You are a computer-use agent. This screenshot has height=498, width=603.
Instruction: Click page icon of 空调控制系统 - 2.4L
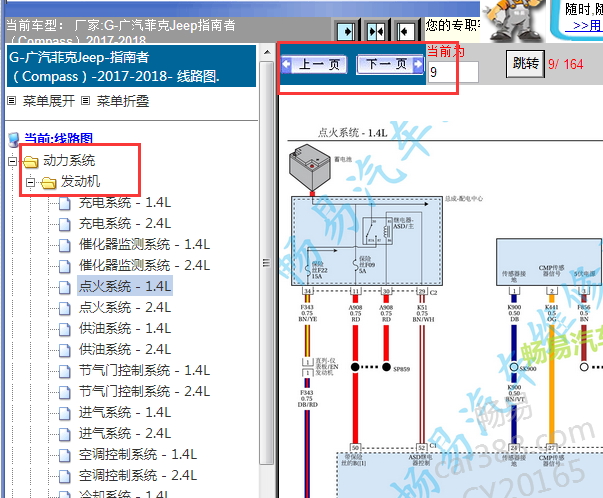(65, 476)
